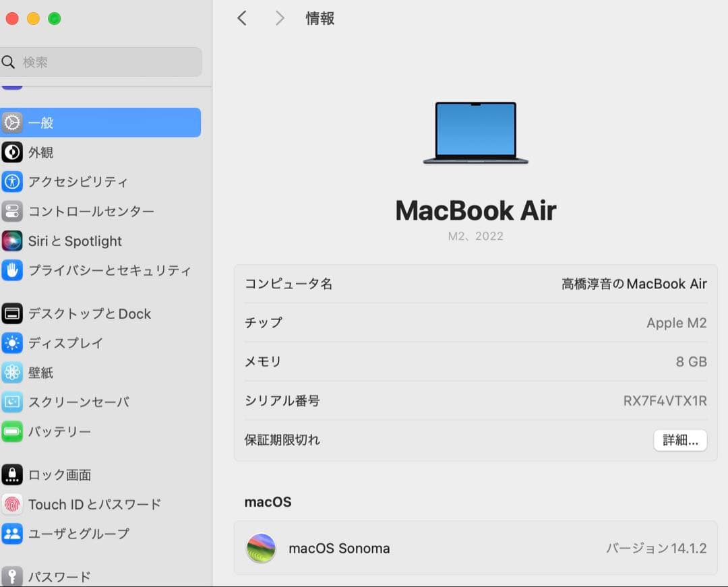Click the 情報 page title area
This screenshot has height=587, width=728.
[320, 18]
